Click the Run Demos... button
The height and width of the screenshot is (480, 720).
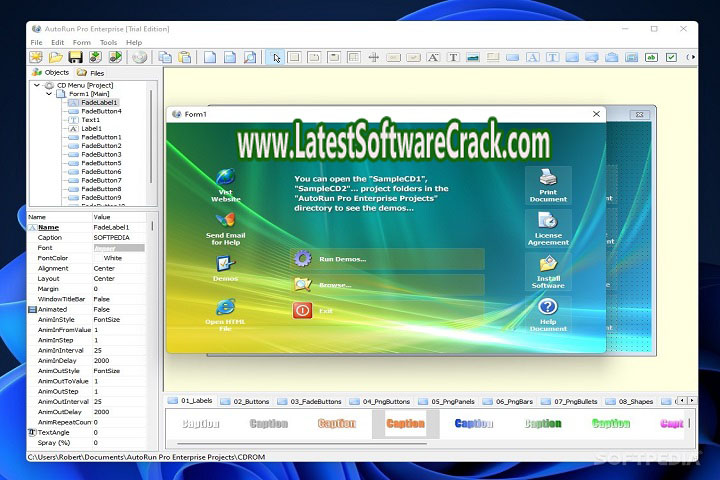388,259
